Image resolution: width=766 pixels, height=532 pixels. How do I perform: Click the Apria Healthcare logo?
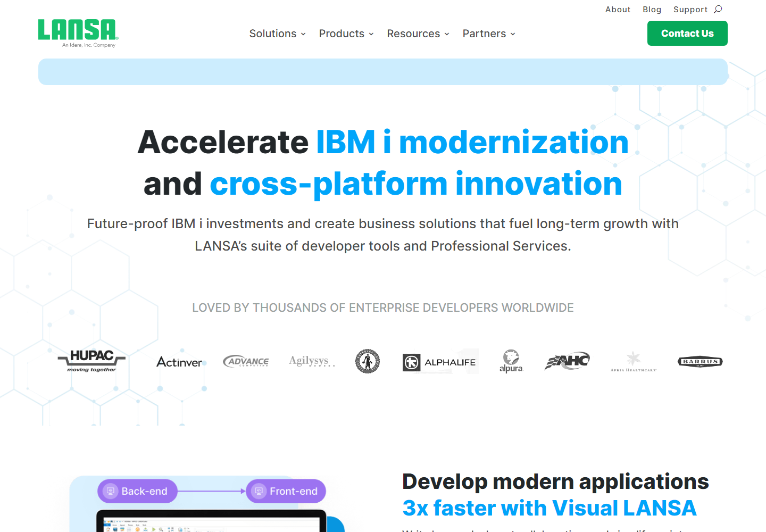click(634, 362)
